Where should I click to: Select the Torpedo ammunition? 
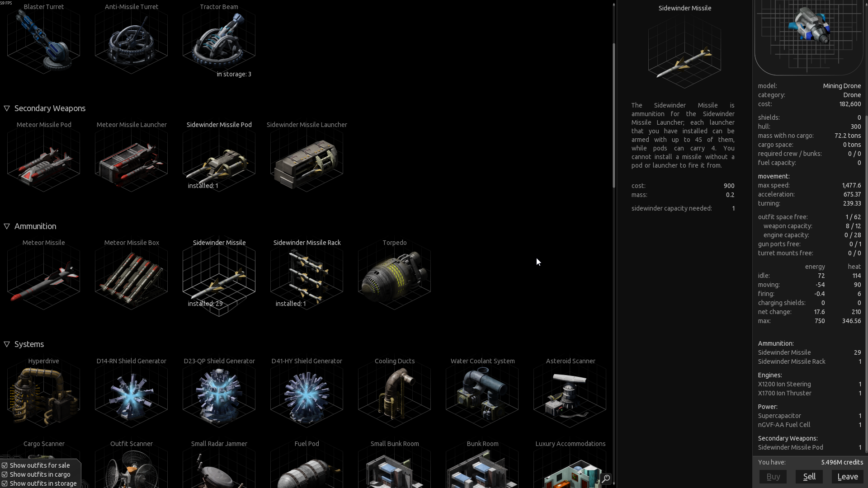pos(395,274)
